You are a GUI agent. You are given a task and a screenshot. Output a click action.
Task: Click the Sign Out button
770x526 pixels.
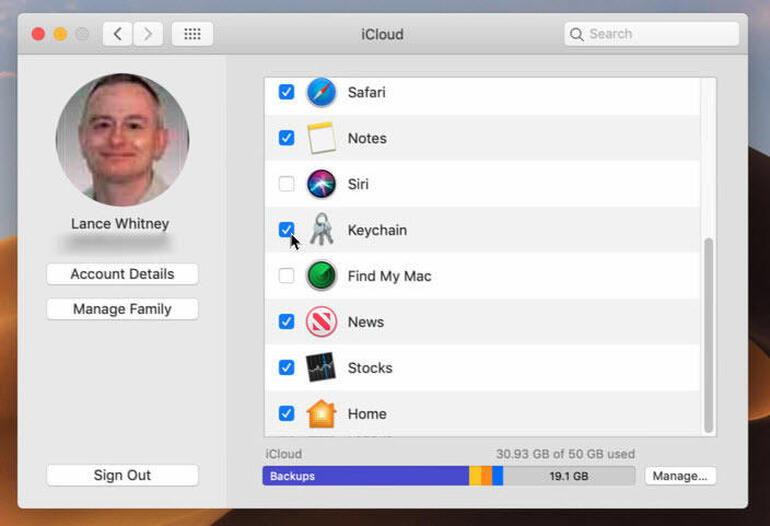click(122, 475)
